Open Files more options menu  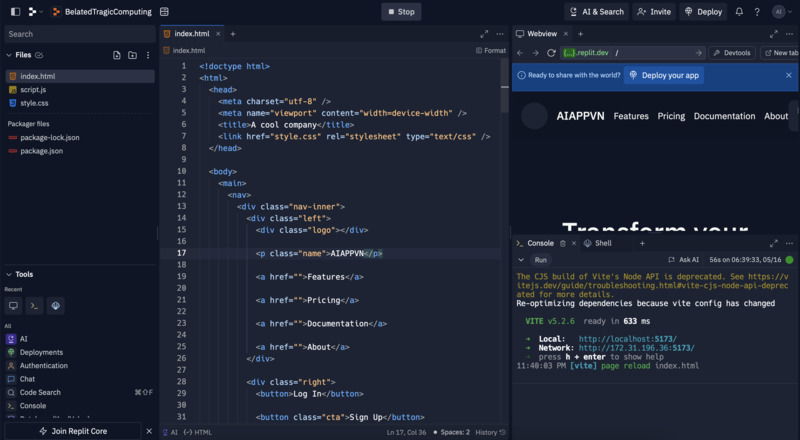[x=148, y=55]
